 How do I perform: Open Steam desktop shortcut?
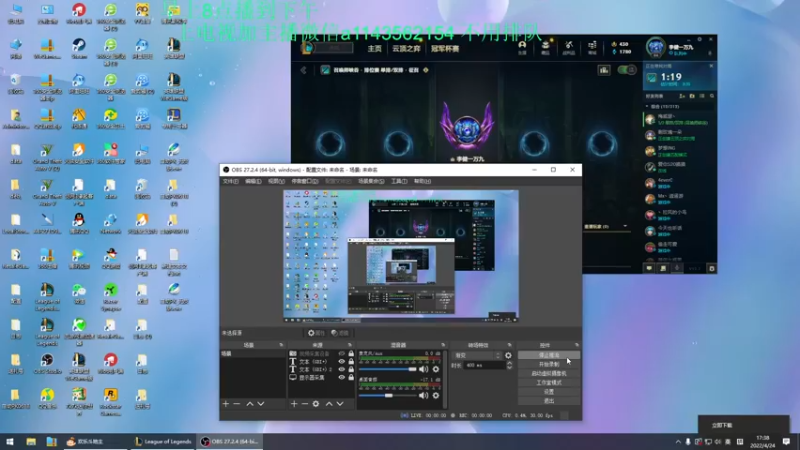point(79,48)
